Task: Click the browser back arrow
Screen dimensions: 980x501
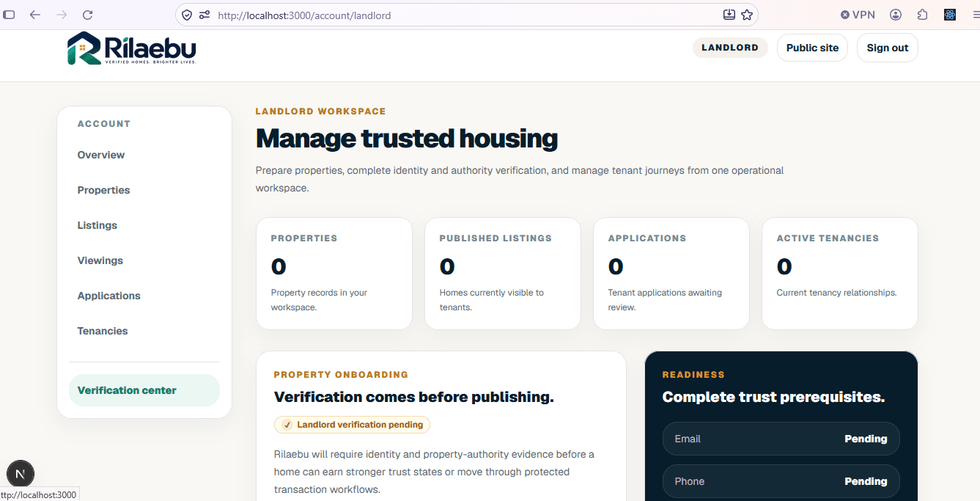Action: coord(34,15)
